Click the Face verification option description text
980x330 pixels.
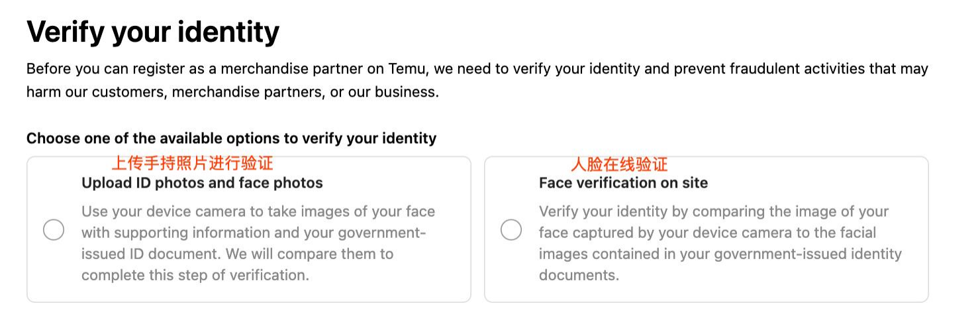pos(718,243)
